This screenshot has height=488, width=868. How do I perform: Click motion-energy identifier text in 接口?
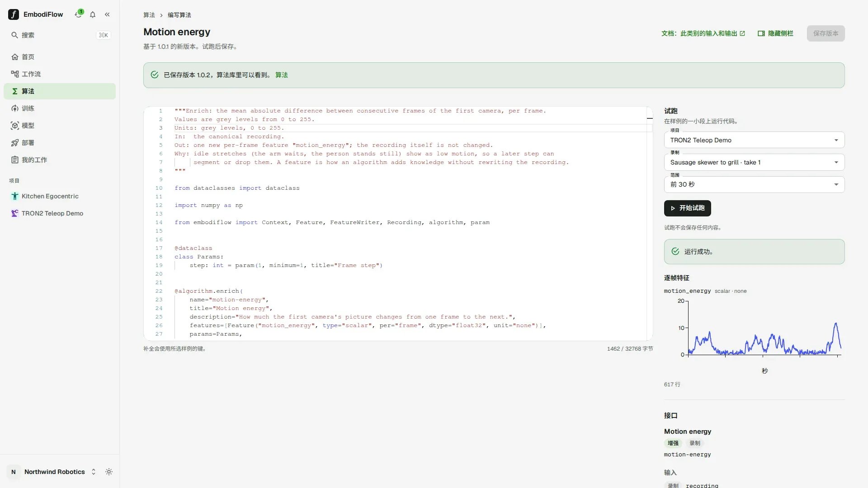pyautogui.click(x=687, y=455)
